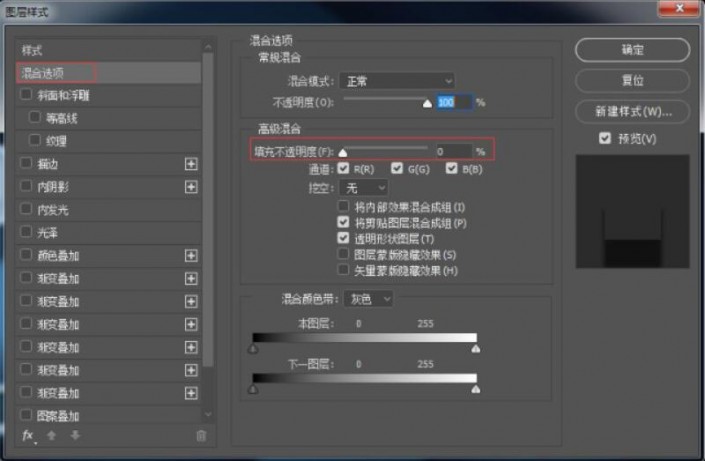The image size is (705, 461).
Task: Enable 图层蒙版隐藏效果(S)
Action: [343, 254]
